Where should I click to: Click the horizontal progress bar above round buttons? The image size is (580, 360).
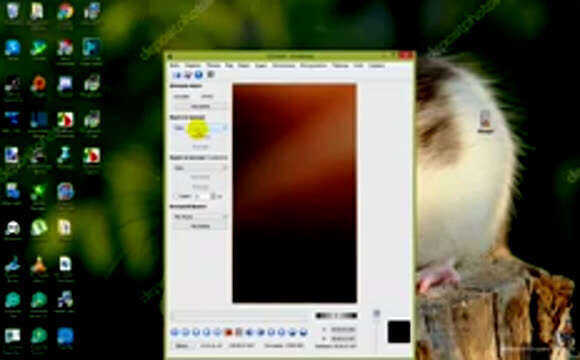tap(240, 316)
